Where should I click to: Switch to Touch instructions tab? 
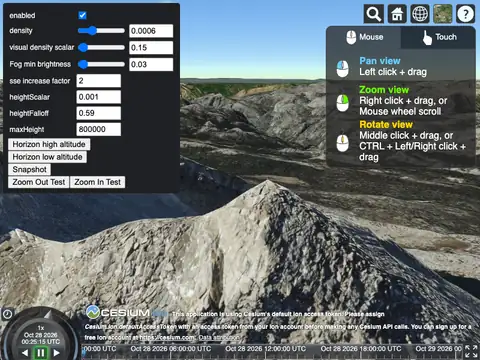(x=439, y=37)
